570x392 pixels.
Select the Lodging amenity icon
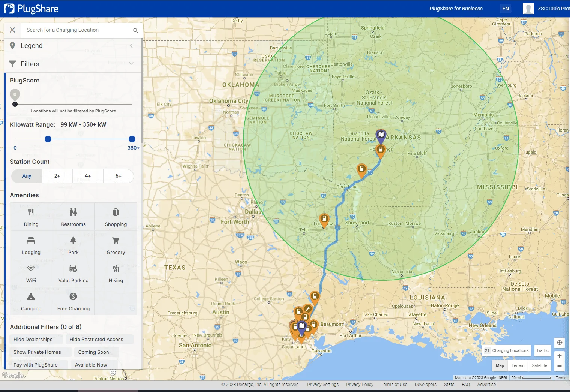[31, 241]
